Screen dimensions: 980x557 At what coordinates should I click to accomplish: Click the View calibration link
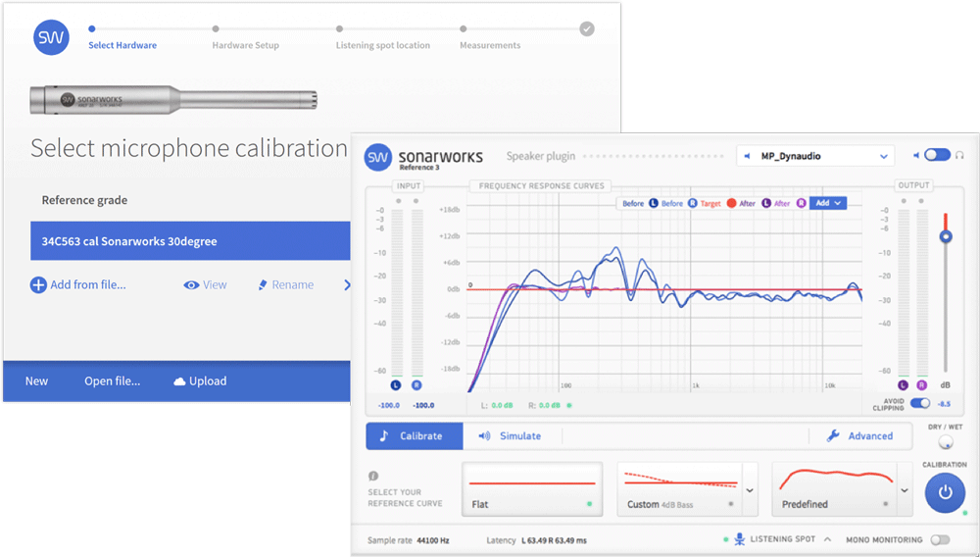[205, 285]
